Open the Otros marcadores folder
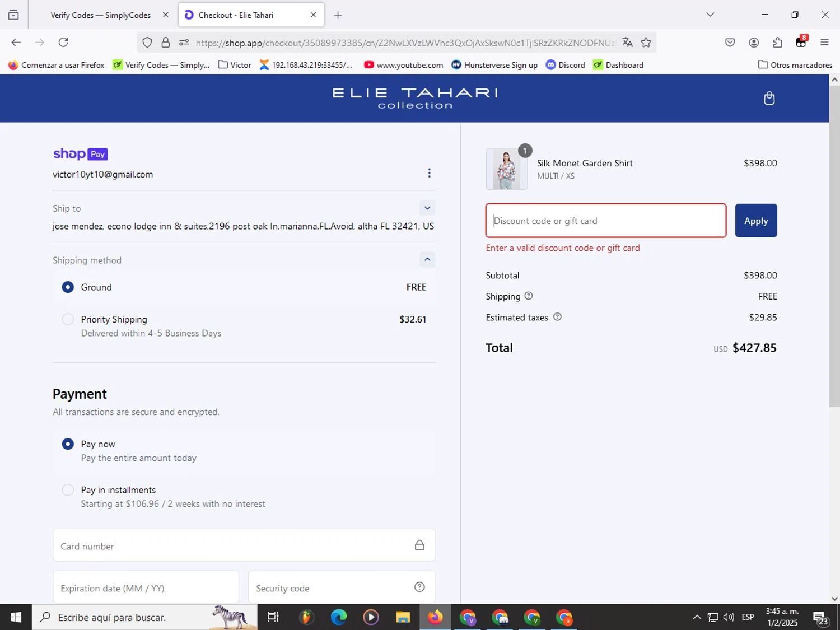This screenshot has width=840, height=630. click(x=795, y=65)
